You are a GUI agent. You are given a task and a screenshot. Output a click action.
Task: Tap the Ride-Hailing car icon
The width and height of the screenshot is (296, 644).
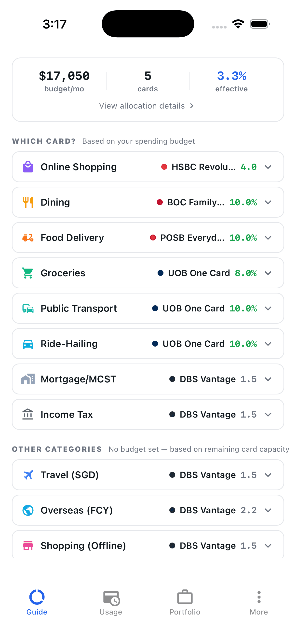pyautogui.click(x=28, y=344)
